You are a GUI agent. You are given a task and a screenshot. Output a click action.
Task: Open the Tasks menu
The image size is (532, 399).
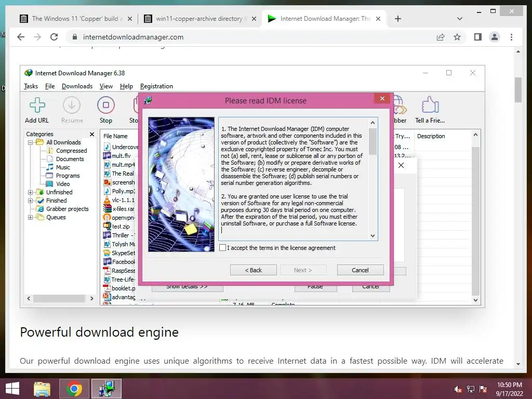(x=31, y=86)
